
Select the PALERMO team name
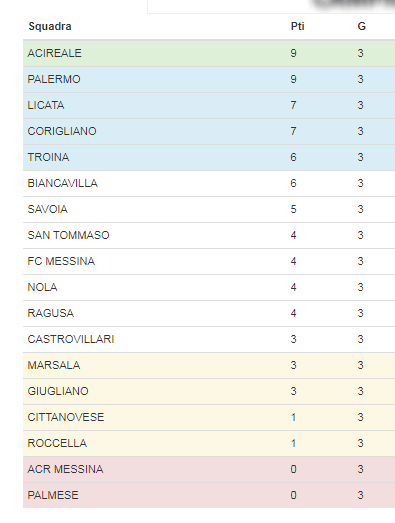(x=54, y=79)
